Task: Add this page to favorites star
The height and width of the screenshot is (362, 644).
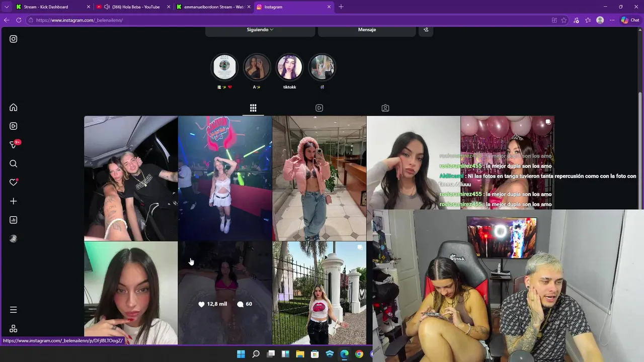Action: [564, 20]
